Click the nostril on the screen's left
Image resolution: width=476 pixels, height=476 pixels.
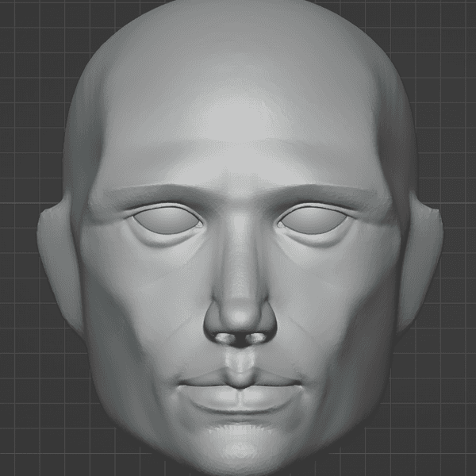point(225,339)
